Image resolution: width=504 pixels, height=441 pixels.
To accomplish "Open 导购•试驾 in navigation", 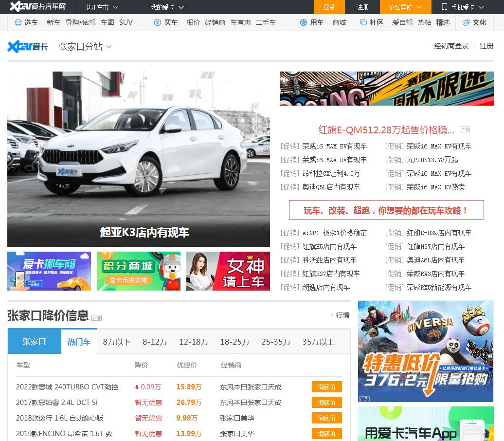I will click(x=80, y=22).
